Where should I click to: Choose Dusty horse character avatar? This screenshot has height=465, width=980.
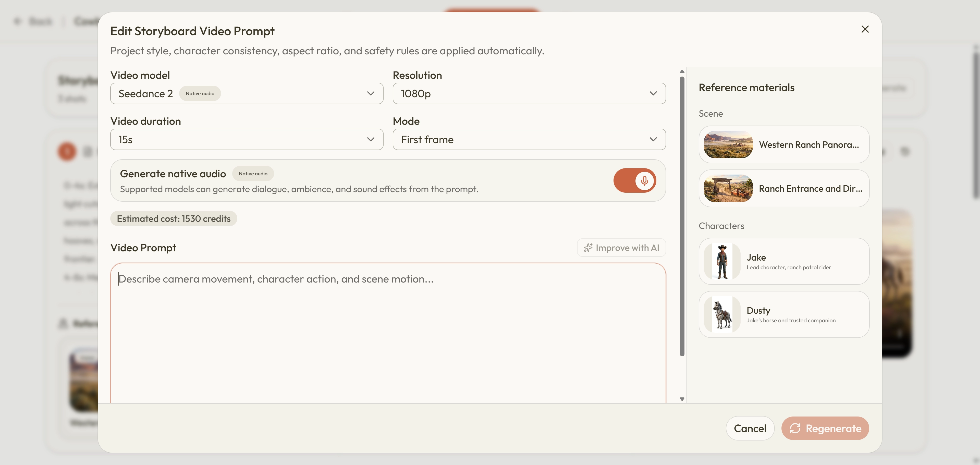click(722, 314)
